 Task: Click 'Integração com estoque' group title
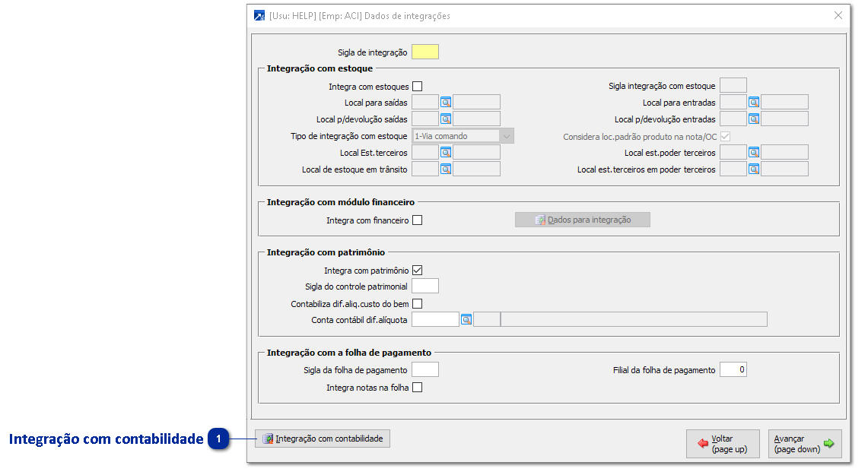pyautogui.click(x=320, y=68)
